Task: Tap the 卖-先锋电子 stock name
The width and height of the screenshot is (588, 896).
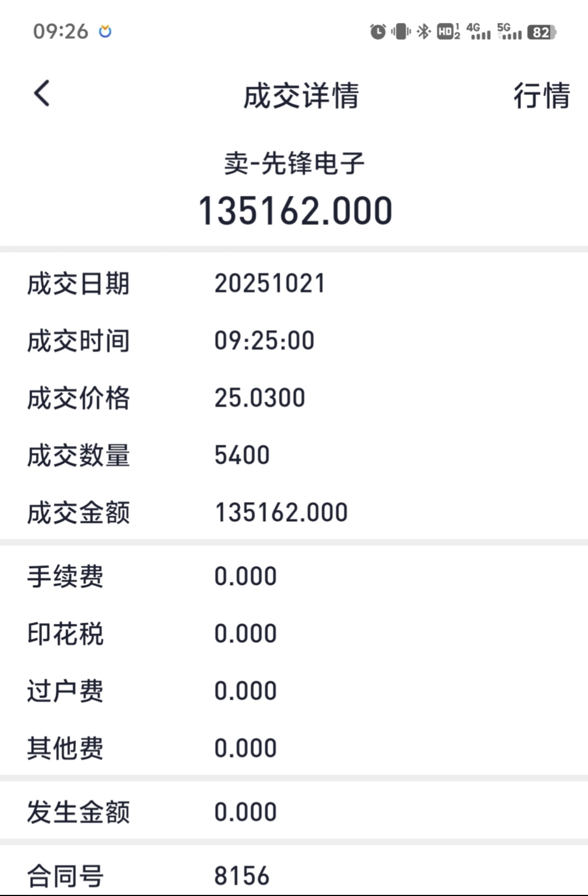Action: coord(294,163)
